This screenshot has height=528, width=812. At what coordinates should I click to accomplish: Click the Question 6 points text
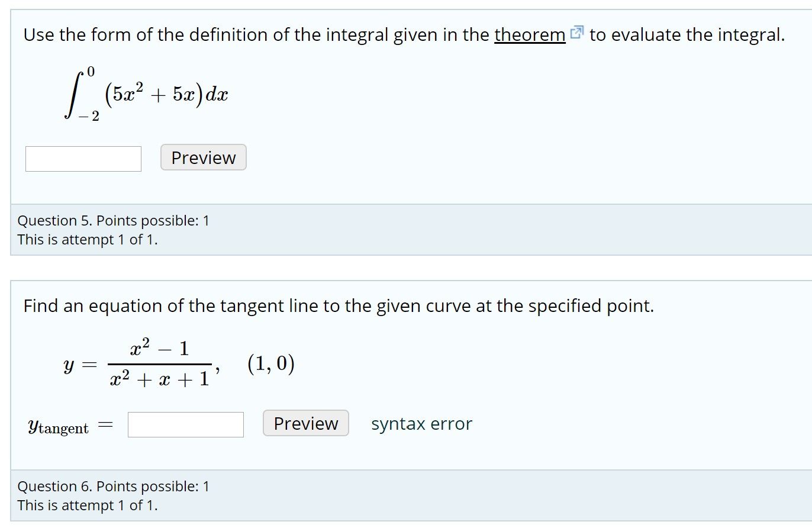point(114,486)
